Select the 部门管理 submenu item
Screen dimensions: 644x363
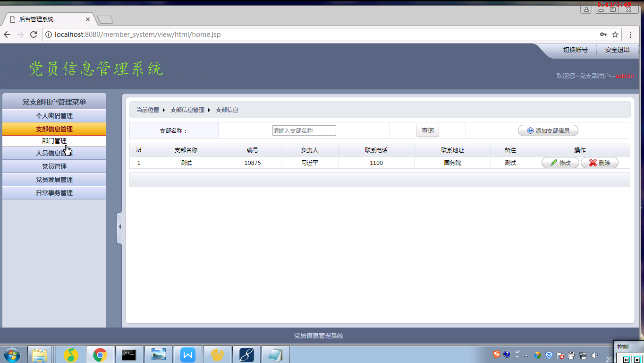54,141
